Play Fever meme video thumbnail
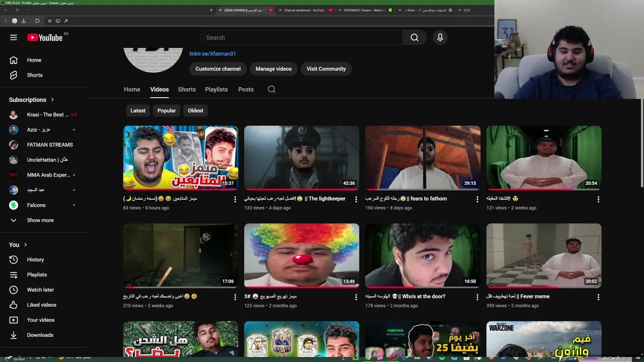The width and height of the screenshot is (644, 362). (x=544, y=256)
